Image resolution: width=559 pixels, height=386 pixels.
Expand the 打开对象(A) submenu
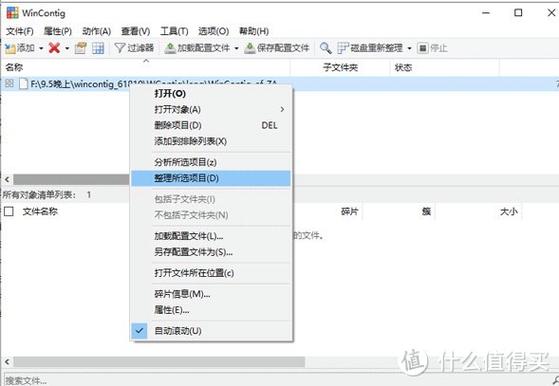pyautogui.click(x=211, y=109)
